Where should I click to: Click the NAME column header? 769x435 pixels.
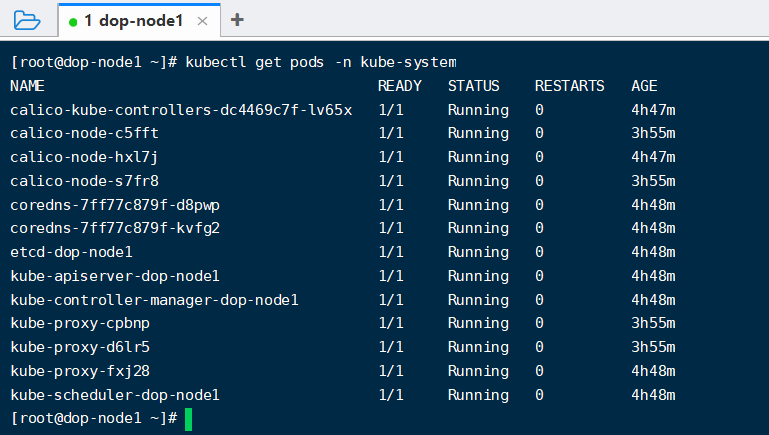click(x=27, y=86)
